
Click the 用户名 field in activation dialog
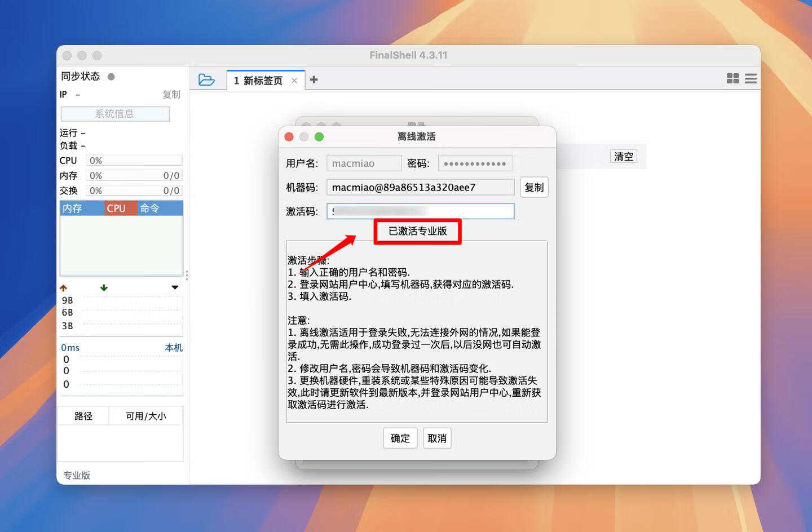[x=364, y=163]
